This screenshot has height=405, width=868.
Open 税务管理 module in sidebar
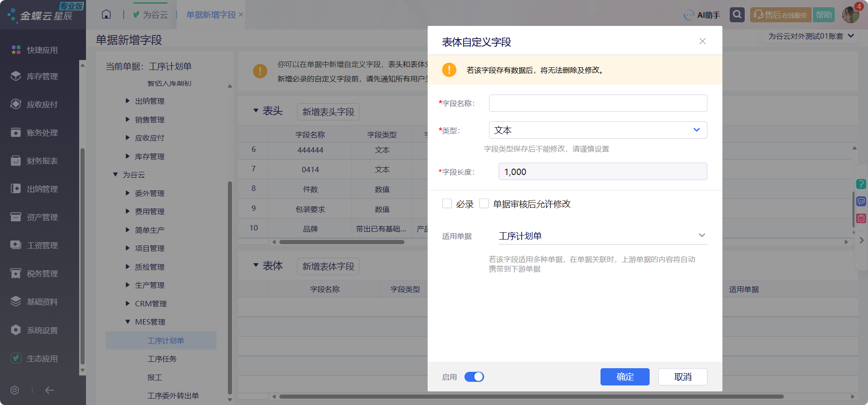(35, 274)
